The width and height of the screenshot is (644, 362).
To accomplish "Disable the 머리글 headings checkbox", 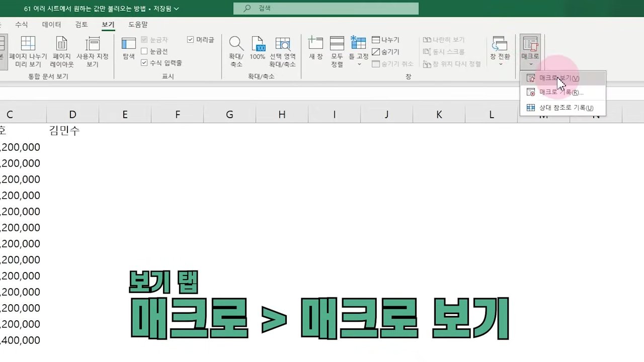I will [190, 40].
